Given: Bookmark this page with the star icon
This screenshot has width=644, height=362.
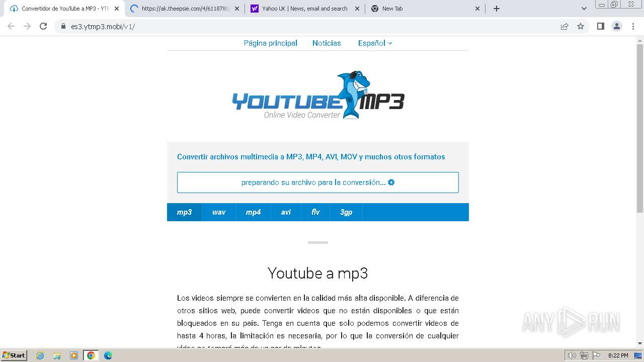Looking at the screenshot, I should tap(581, 26).
